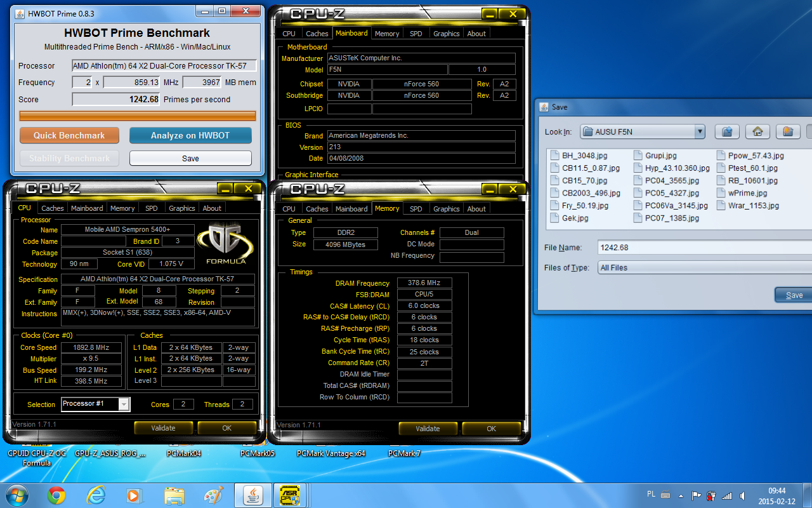Select file Ptest_60.1.jpg
This screenshot has height=508, width=812.
747,168
